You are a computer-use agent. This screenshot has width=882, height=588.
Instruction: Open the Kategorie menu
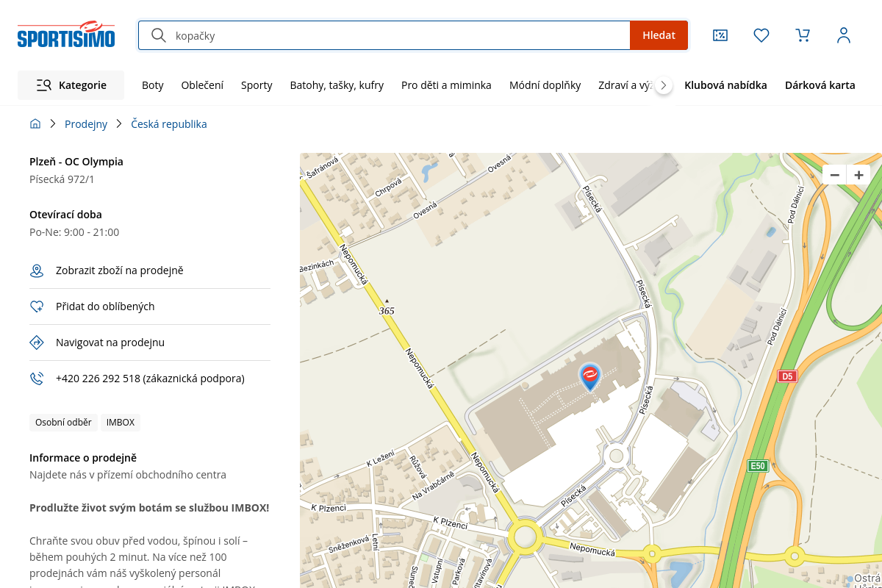[71, 85]
